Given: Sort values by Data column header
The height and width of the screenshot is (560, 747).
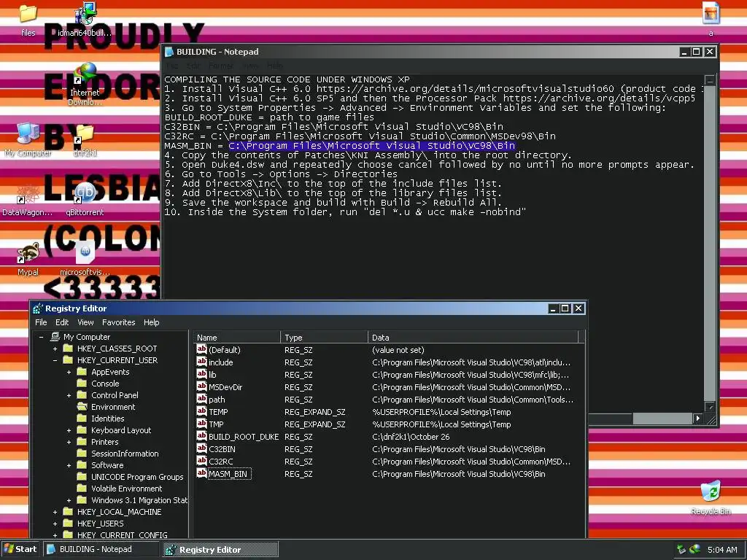Looking at the screenshot, I should [x=473, y=337].
